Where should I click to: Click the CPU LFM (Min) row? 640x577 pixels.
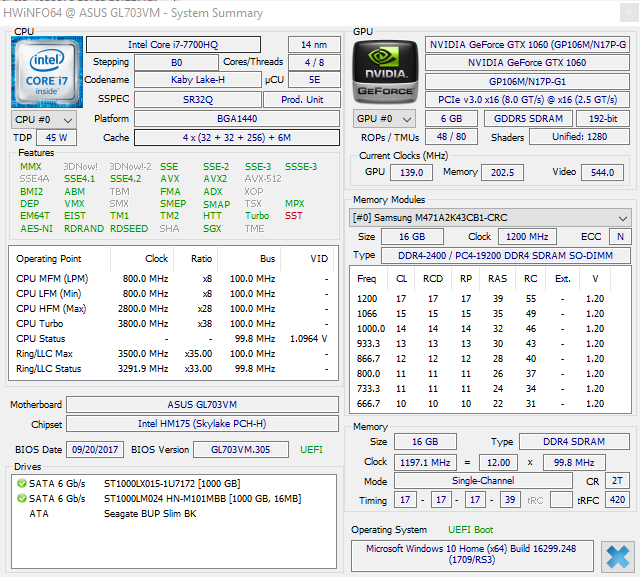tap(173, 294)
